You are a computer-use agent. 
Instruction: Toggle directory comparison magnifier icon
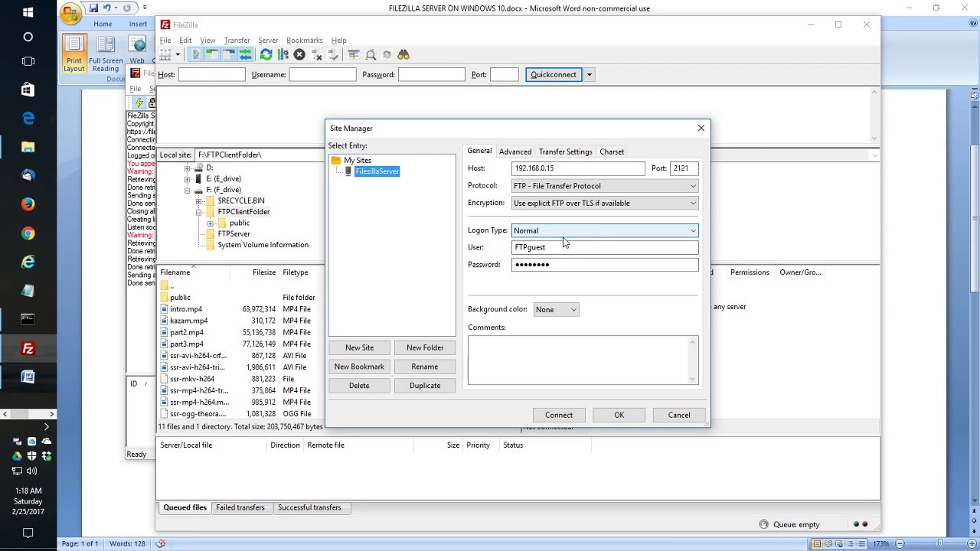(x=371, y=54)
